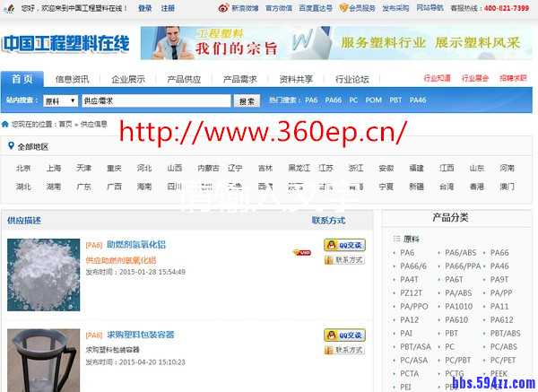The image size is (538, 392).
Task: Click the member service shield icon
Action: tap(343, 7)
